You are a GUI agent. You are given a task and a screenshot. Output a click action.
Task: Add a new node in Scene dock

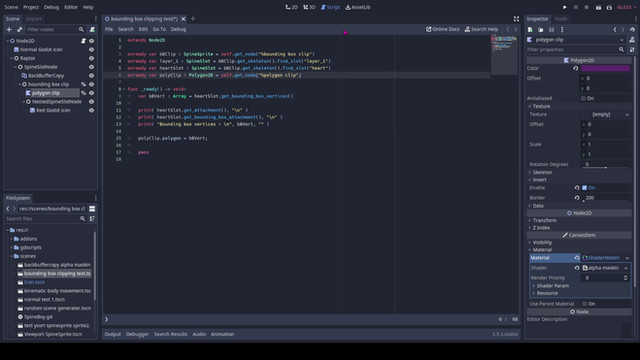coord(9,29)
